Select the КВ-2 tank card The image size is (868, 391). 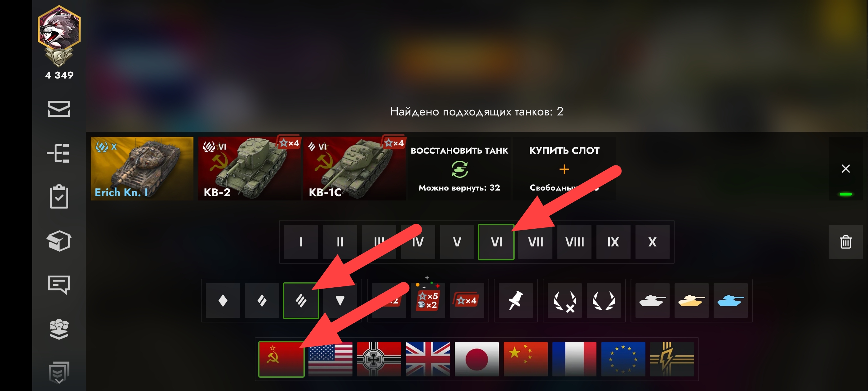249,168
